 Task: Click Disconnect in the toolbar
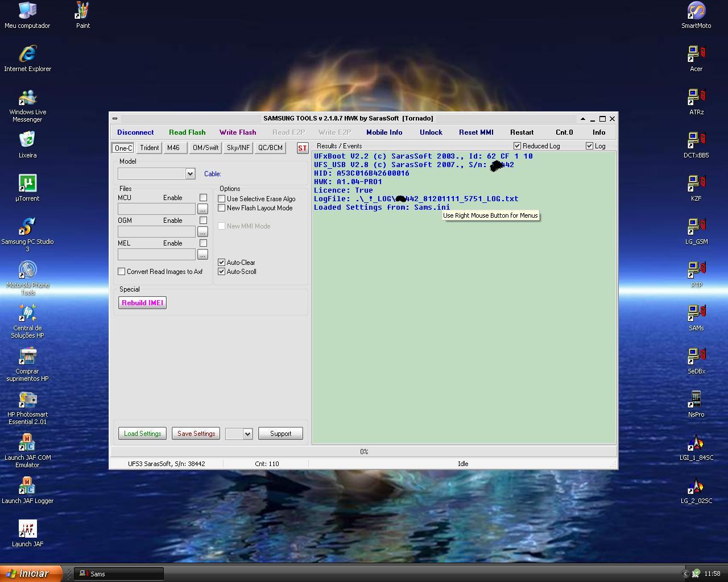[135, 132]
